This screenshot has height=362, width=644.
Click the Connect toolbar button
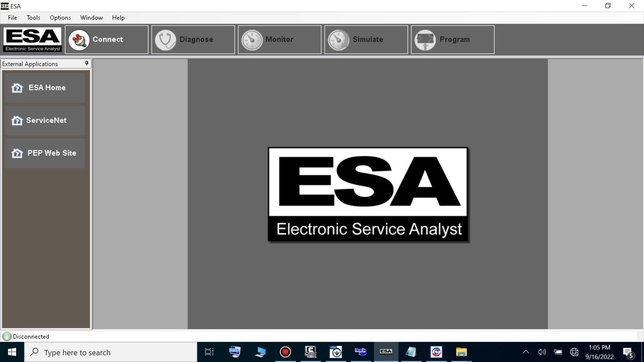tap(107, 40)
